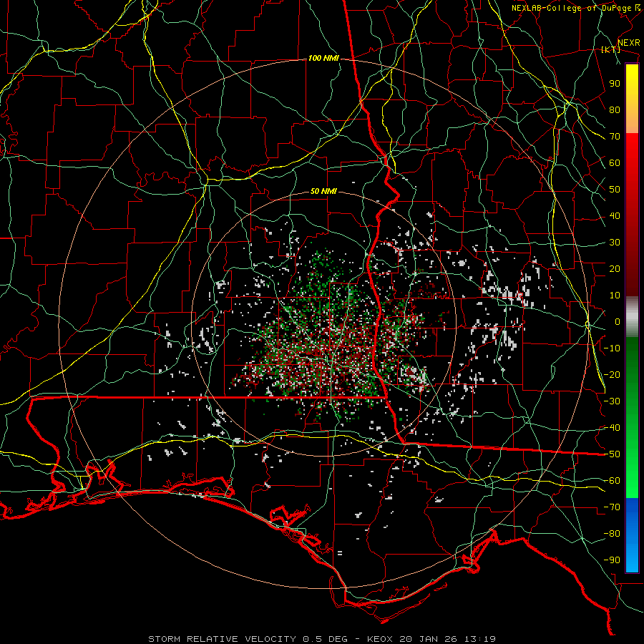Click the "[KT]" units label above the scale
Image resolution: width=644 pixels, height=644 pixels.
pyautogui.click(x=611, y=50)
